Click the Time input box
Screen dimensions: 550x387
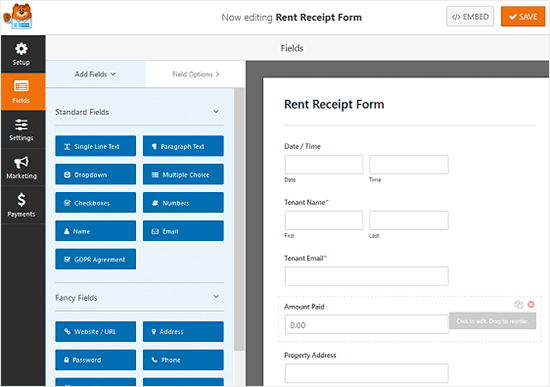pos(409,165)
